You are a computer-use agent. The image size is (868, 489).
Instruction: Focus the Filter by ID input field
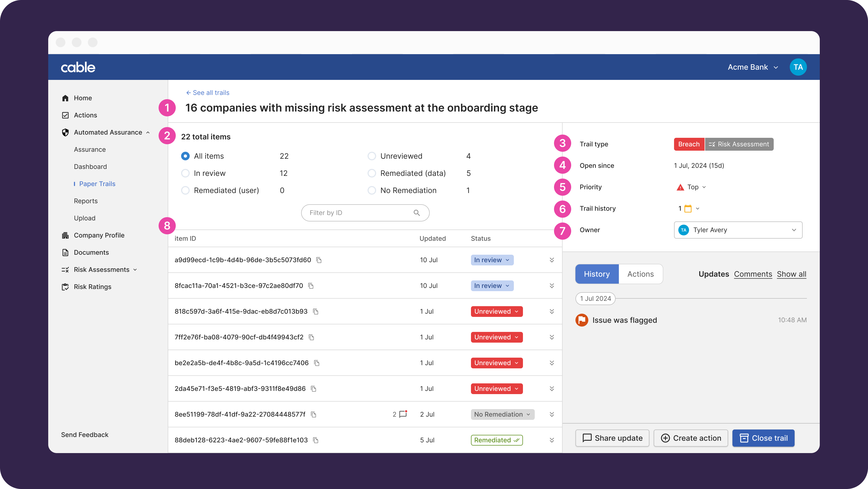[x=357, y=213]
